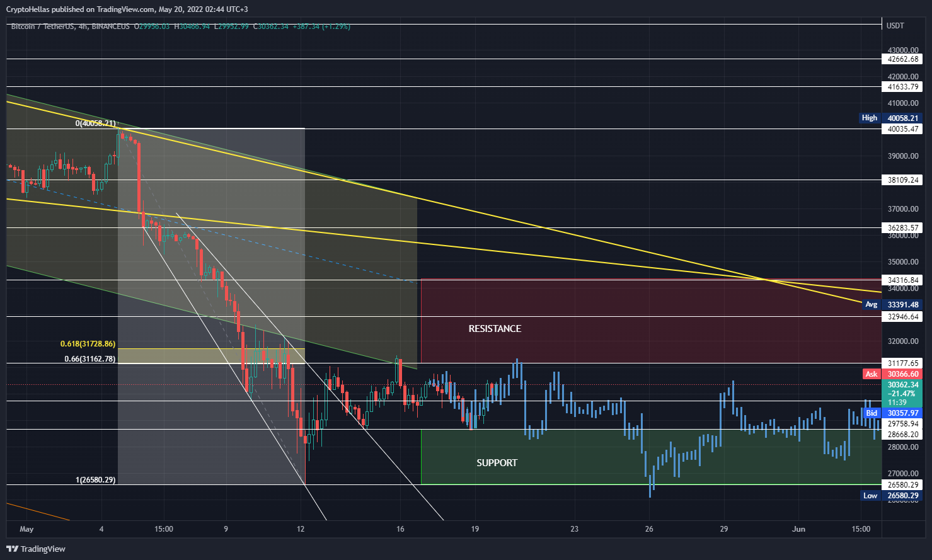Click the 36283.57 level label
The image size is (932, 560).
pos(903,227)
